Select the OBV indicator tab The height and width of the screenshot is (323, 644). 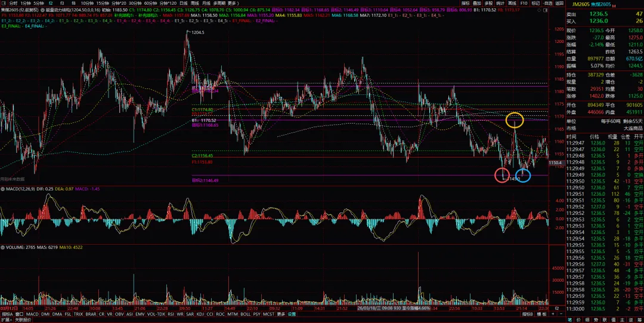(119, 314)
